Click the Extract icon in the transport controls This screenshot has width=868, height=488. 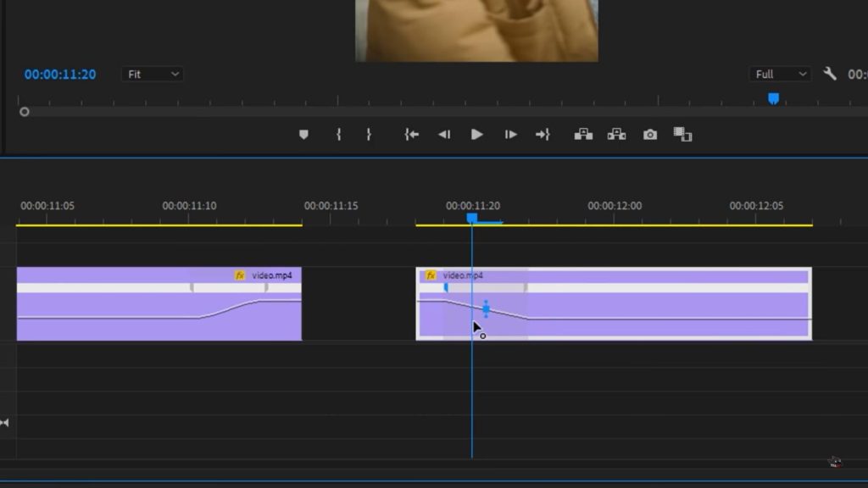pos(616,134)
